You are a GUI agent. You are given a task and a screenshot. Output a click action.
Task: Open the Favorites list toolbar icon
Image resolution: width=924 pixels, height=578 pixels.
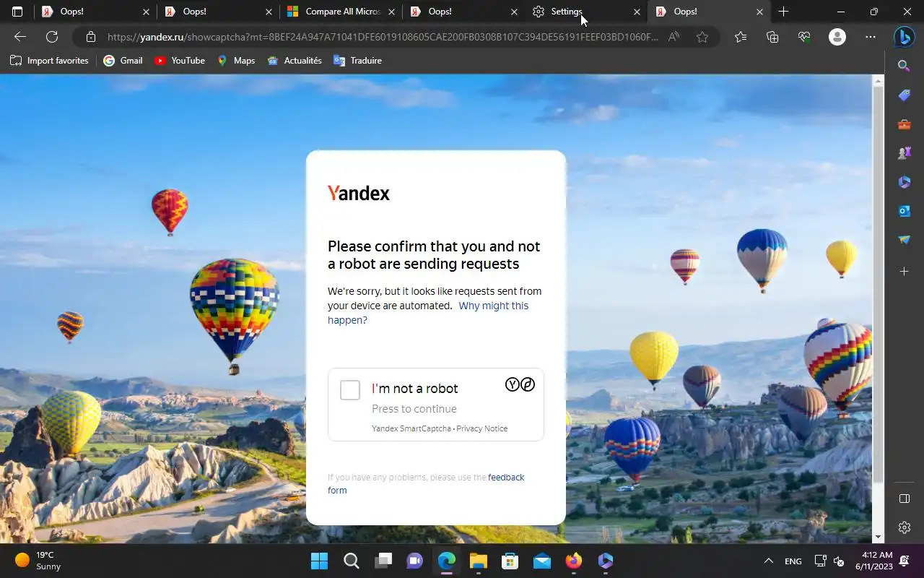pos(741,37)
